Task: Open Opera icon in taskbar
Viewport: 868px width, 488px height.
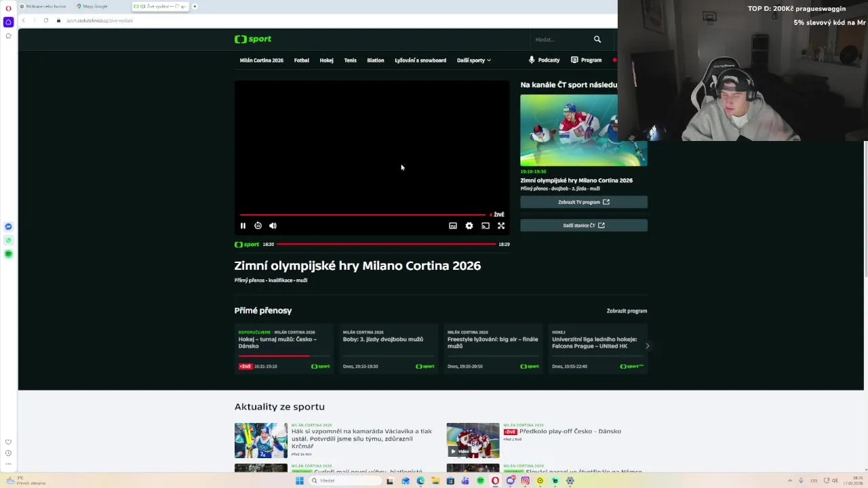Action: [x=495, y=481]
